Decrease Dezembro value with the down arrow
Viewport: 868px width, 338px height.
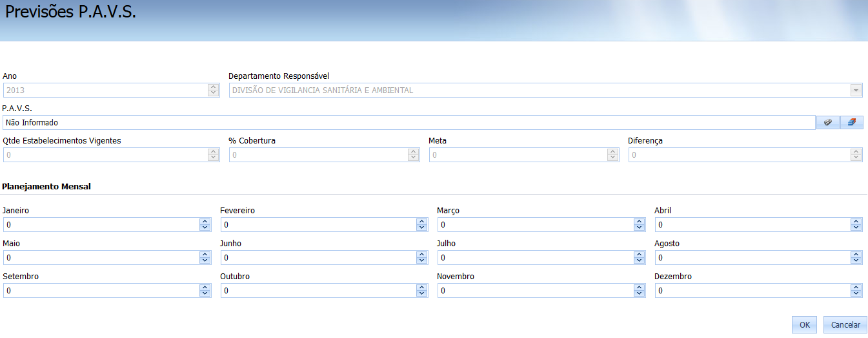coord(856,293)
